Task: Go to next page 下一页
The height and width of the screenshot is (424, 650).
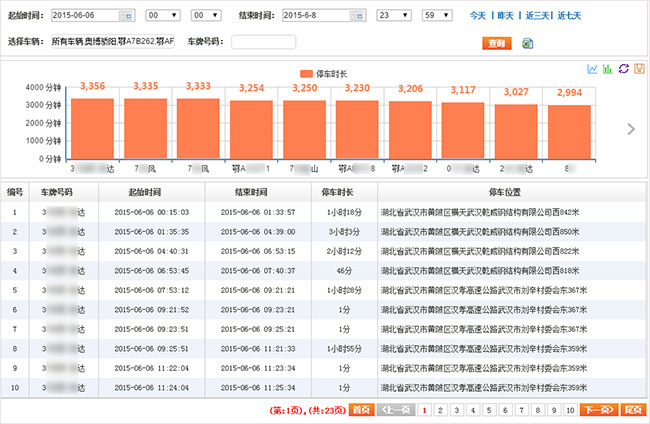Action: pyautogui.click(x=599, y=410)
